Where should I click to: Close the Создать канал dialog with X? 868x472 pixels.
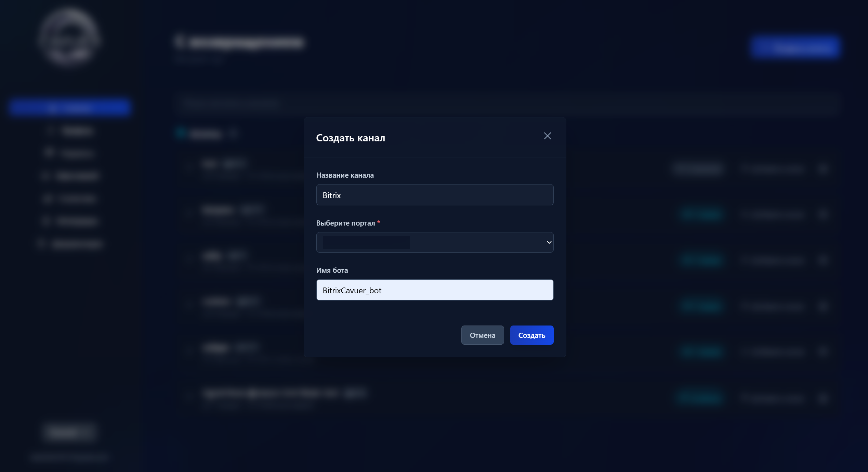tap(547, 136)
